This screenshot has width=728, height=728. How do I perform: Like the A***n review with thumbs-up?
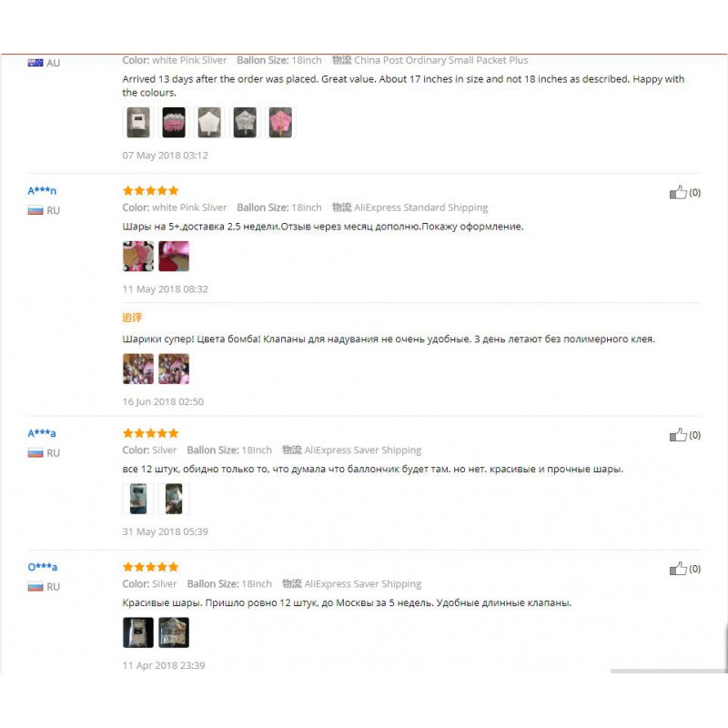(678, 192)
